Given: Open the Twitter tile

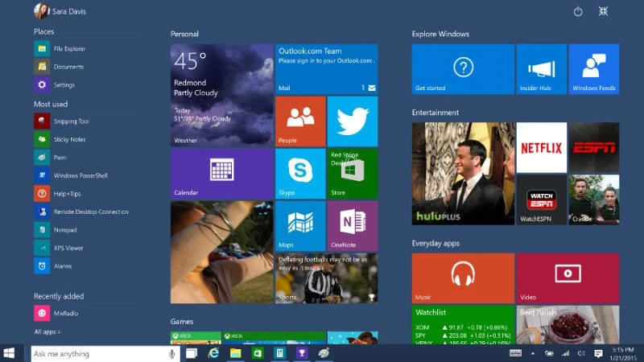Looking at the screenshot, I should [x=352, y=121].
